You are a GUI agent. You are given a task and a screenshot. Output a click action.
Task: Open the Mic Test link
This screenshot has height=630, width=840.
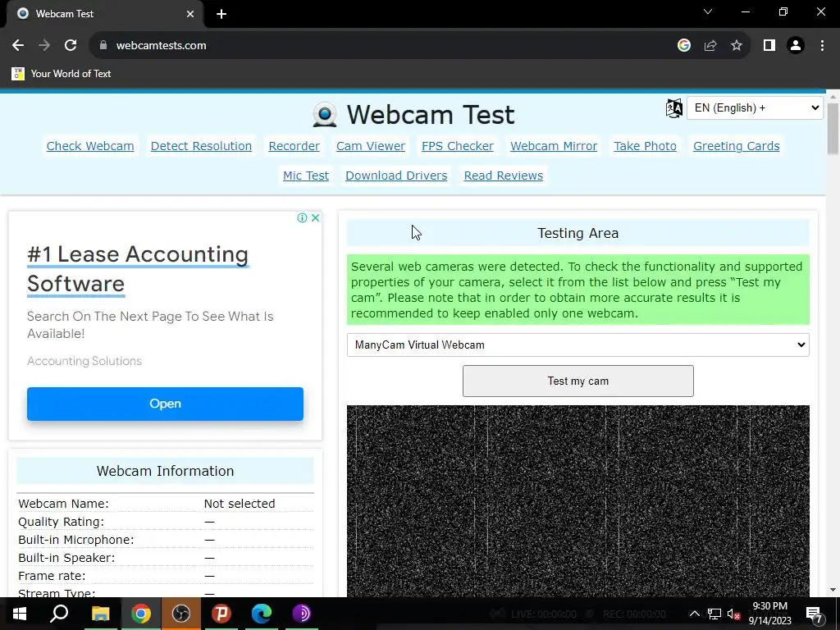(x=306, y=176)
